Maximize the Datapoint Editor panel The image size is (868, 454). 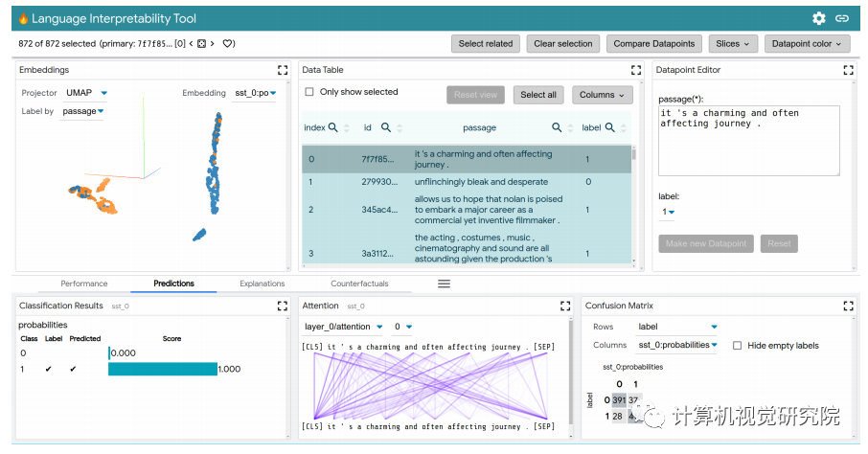[x=848, y=70]
